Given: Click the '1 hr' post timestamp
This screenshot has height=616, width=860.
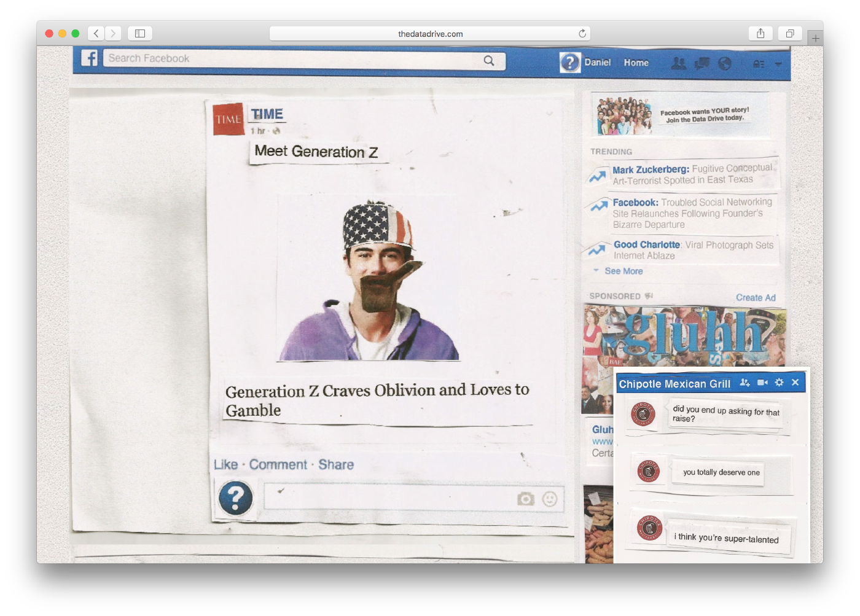Looking at the screenshot, I should point(258,131).
